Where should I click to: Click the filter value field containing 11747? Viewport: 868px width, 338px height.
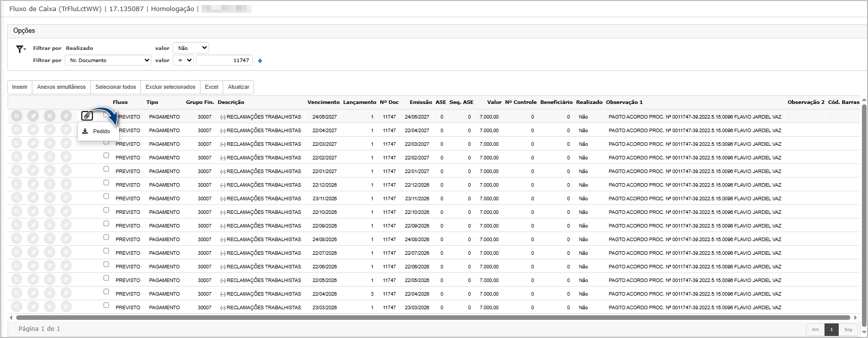coord(224,61)
